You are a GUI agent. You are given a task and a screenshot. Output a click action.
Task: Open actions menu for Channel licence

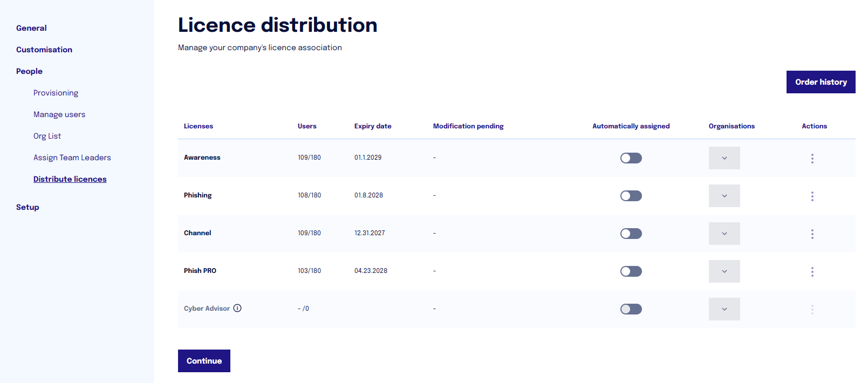[812, 234]
